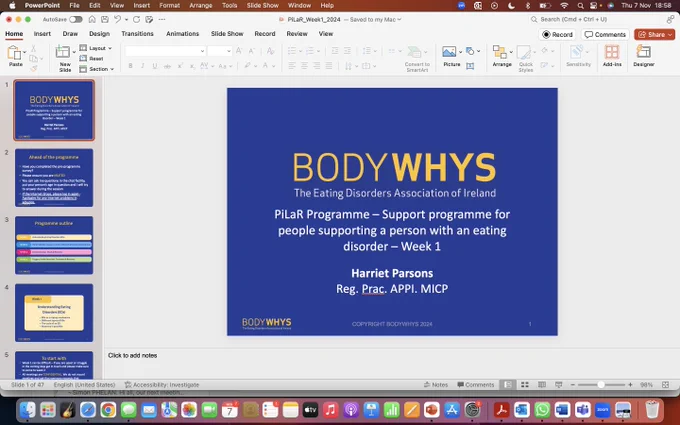Screen dimensions: 680x425
Task: Click the Share button
Action: (654, 34)
